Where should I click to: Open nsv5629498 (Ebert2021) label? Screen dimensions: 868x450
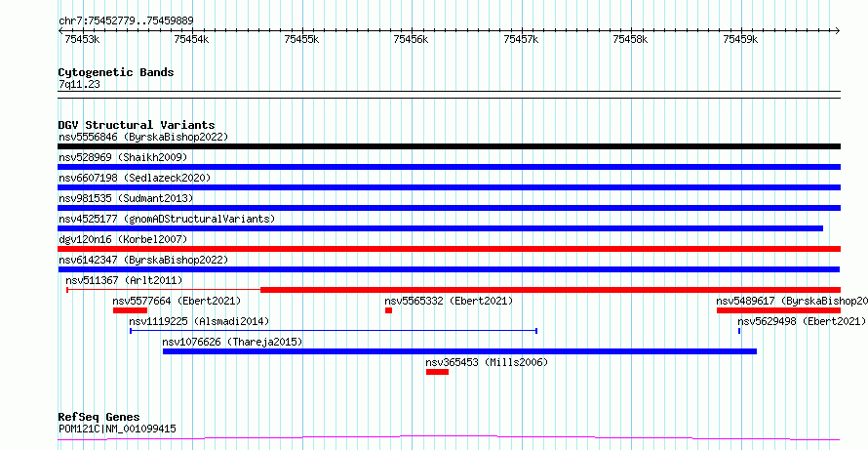[x=802, y=321]
